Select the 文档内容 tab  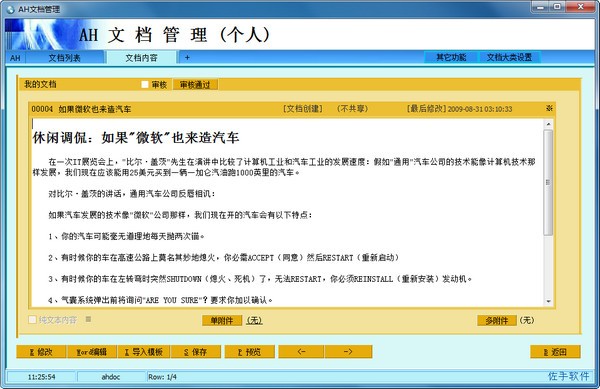point(141,58)
